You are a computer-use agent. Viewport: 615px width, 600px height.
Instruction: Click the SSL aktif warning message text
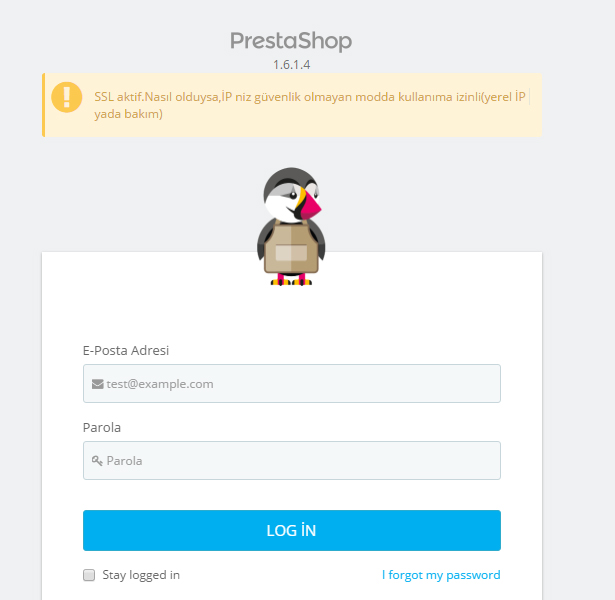pyautogui.click(x=310, y=105)
